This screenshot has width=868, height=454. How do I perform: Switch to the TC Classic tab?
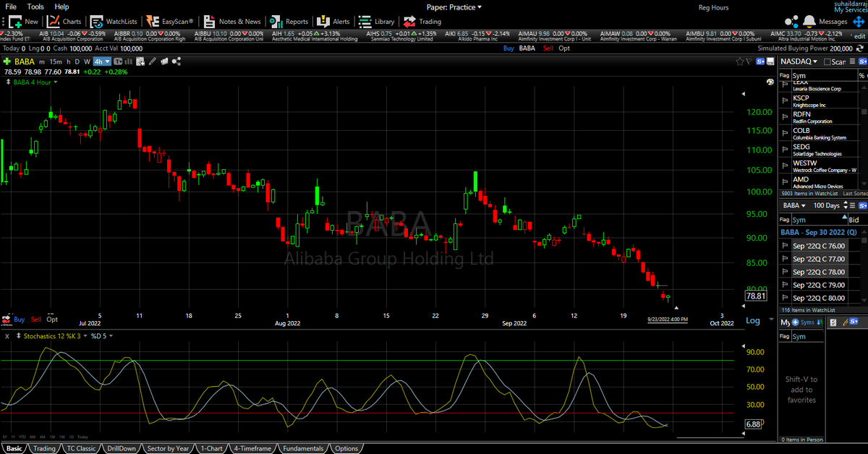pos(81,448)
